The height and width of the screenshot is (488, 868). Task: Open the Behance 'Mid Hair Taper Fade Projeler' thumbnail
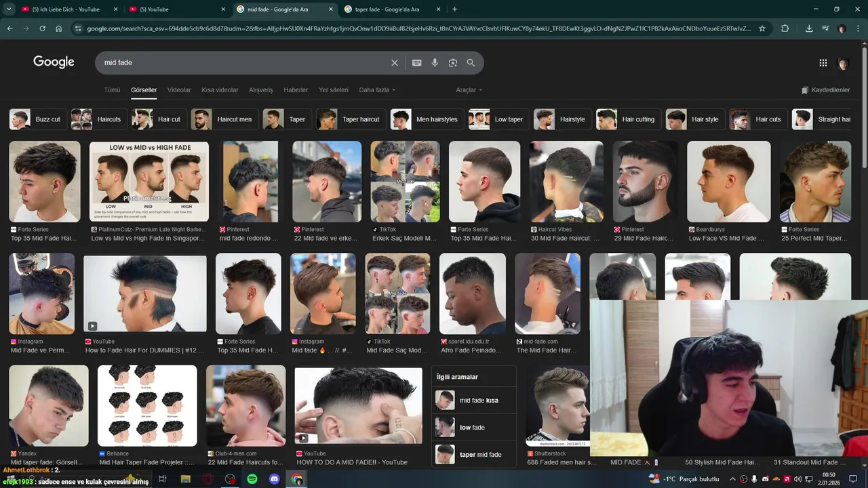[147, 405]
